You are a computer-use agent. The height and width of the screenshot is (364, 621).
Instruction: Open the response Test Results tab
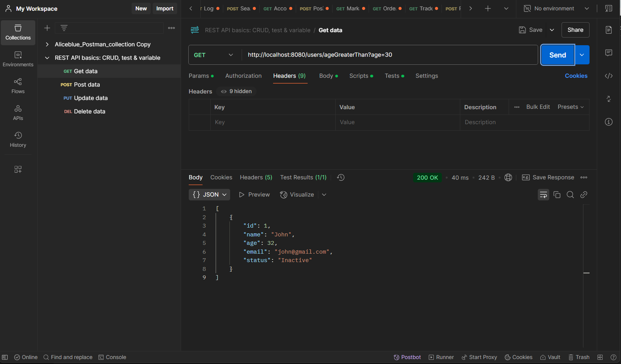coord(303,177)
